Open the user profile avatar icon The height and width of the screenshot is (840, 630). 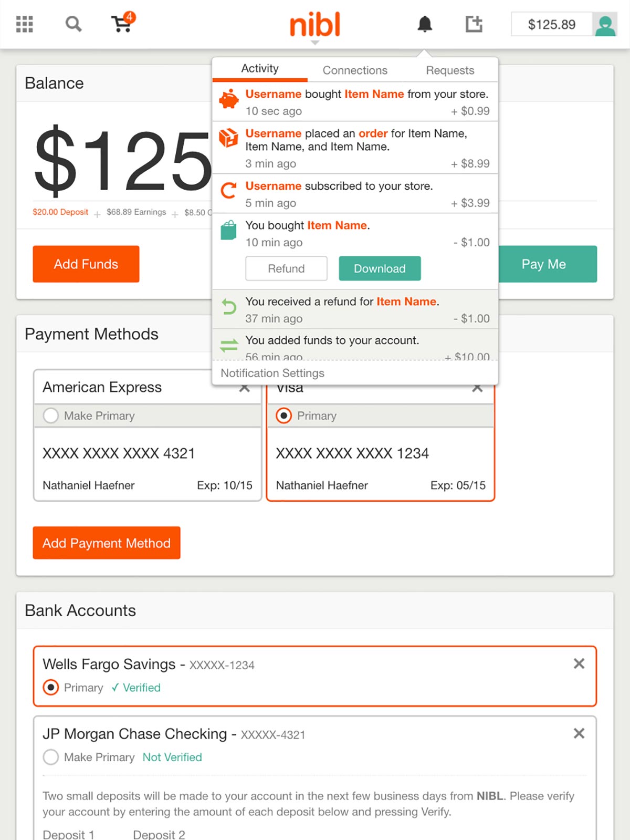[605, 25]
